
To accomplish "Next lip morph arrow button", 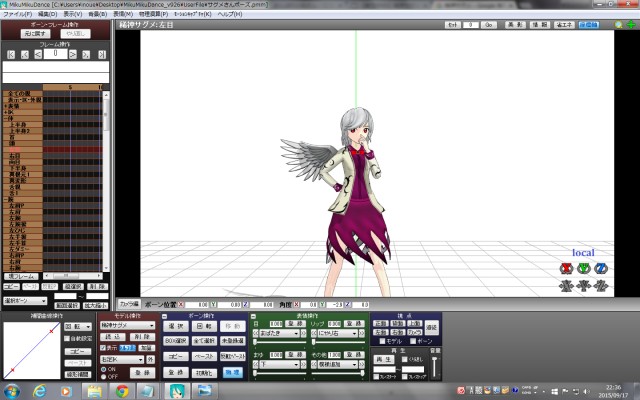I will click(x=362, y=333).
